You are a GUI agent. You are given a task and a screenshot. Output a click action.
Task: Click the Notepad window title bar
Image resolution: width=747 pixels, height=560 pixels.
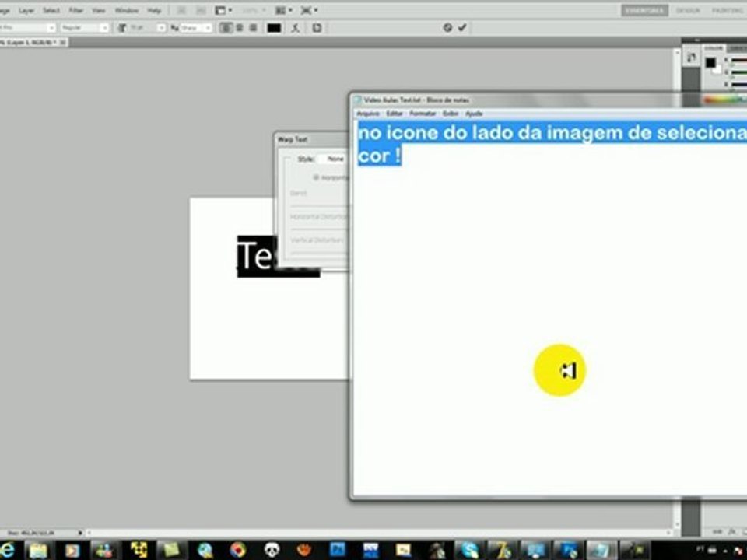548,100
